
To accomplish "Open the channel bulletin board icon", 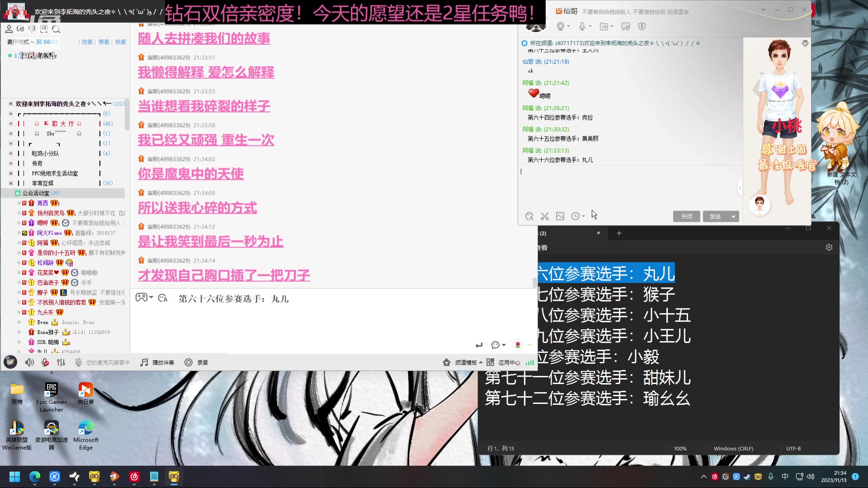I will click(x=44, y=29).
